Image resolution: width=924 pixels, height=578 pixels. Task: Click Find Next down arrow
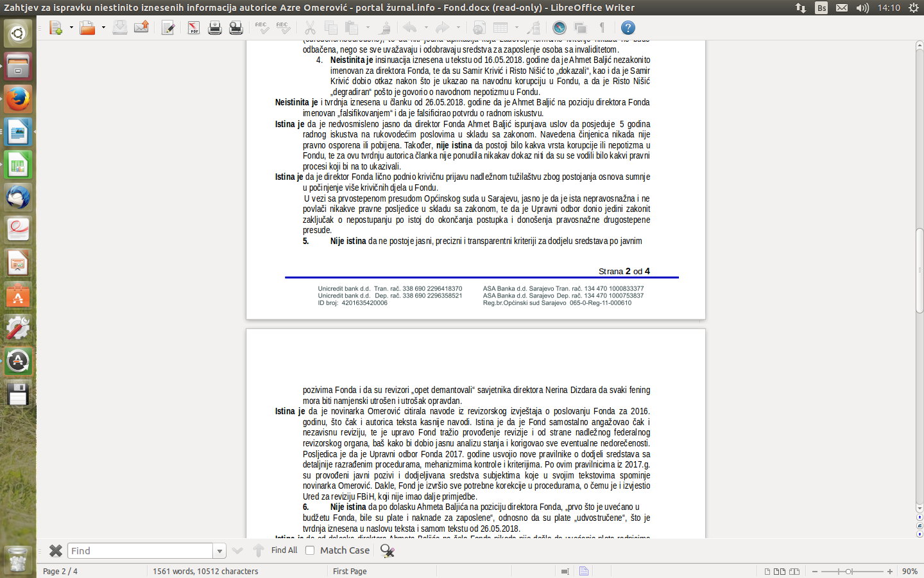pyautogui.click(x=237, y=550)
